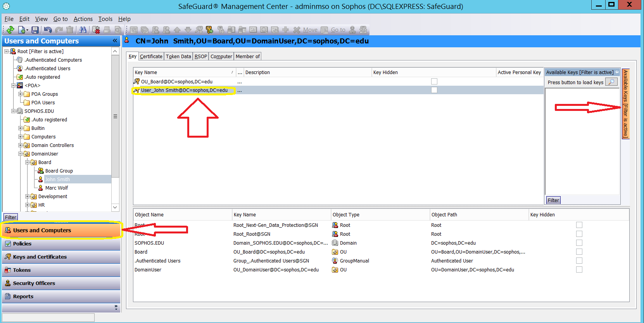The image size is (644, 323).
Task: Toggle Key Hidden for OU_DomainUser key row
Action: pyautogui.click(x=579, y=269)
